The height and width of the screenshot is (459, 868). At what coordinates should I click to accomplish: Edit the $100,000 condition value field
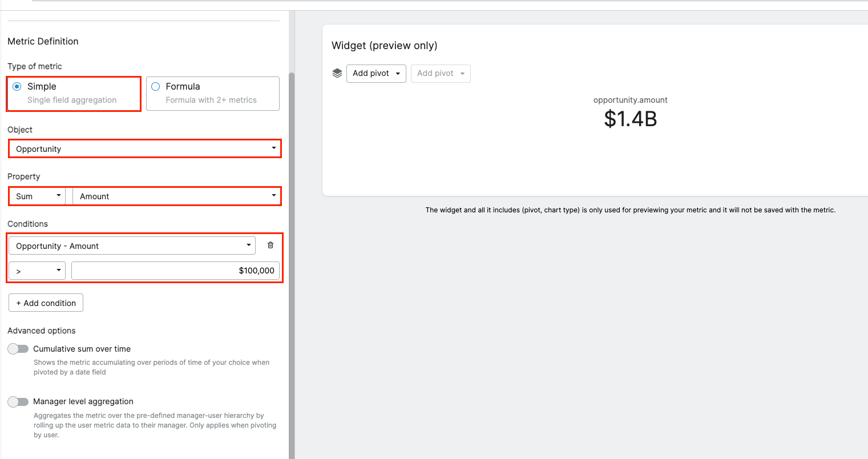(175, 271)
